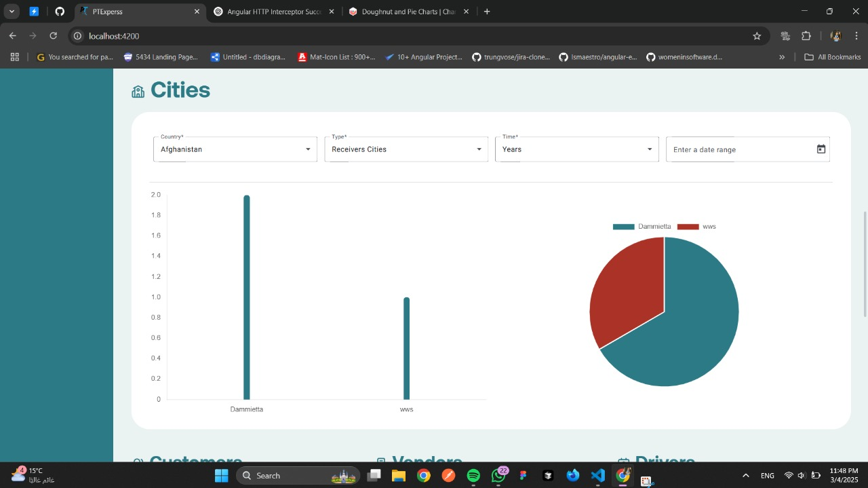Click the Cities building icon
Screen dimensions: 868x488
(x=138, y=92)
